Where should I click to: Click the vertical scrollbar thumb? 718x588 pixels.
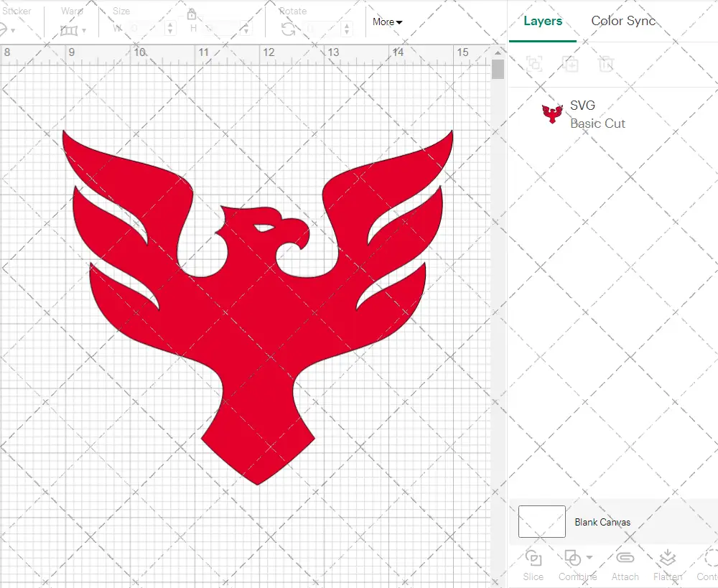(x=498, y=69)
